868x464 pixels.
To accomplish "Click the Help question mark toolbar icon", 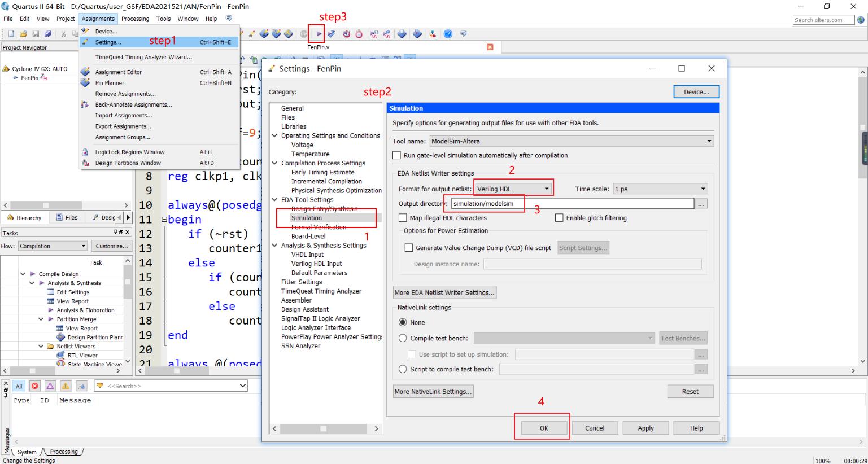I will click(x=448, y=34).
